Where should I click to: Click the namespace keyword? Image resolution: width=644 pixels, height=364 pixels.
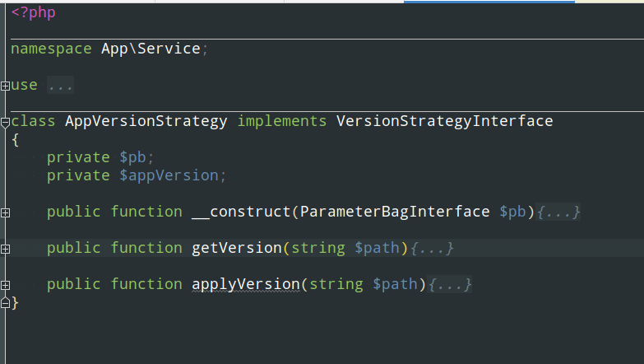click(x=51, y=49)
